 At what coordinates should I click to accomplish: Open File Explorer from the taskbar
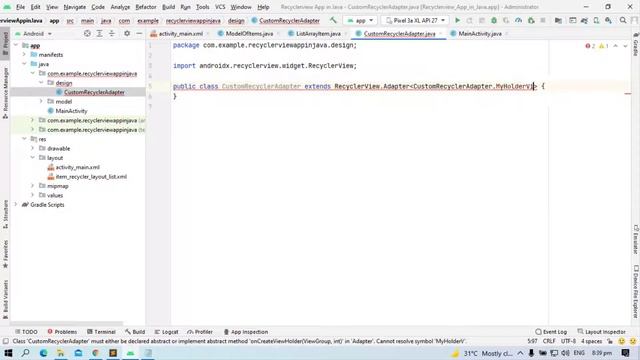(x=61, y=353)
